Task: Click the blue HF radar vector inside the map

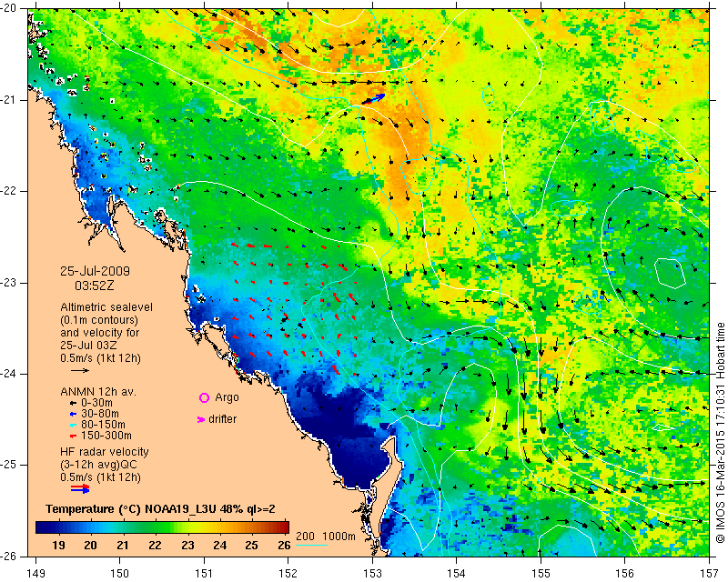Action: pyautogui.click(x=373, y=99)
